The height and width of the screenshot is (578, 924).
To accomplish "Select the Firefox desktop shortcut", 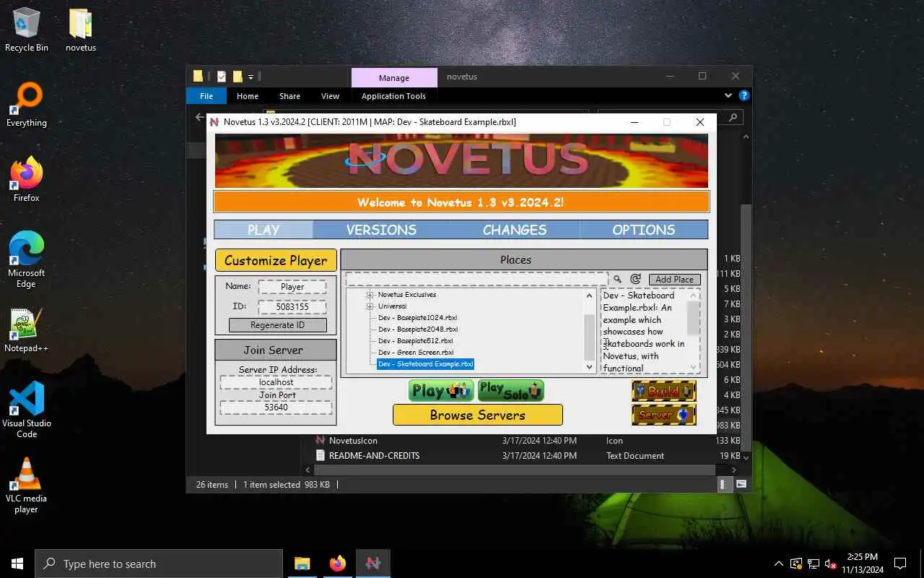I will 27,181.
